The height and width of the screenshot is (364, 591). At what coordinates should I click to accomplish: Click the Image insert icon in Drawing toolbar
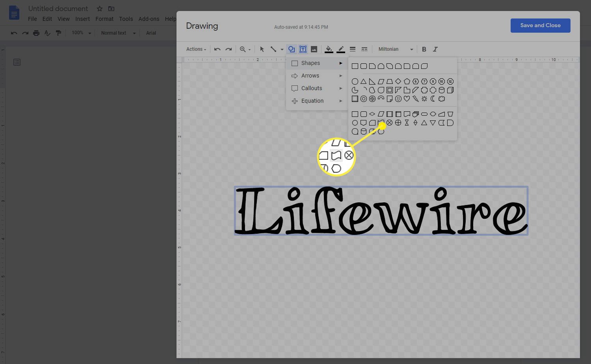pyautogui.click(x=314, y=49)
